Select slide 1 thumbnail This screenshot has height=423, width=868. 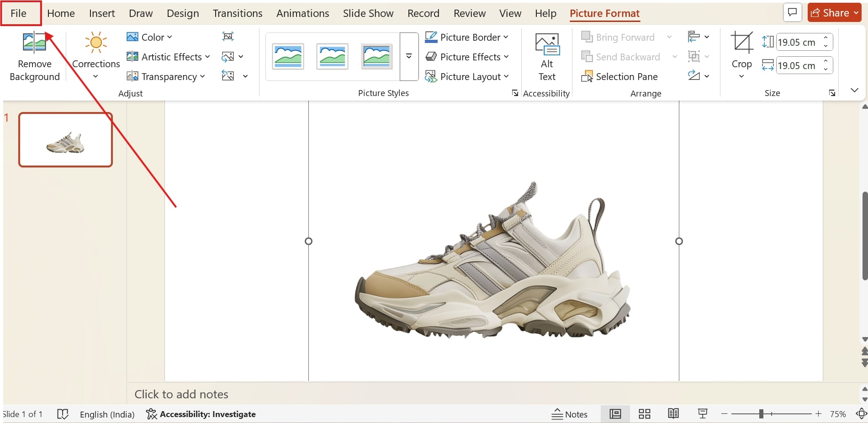click(x=65, y=139)
